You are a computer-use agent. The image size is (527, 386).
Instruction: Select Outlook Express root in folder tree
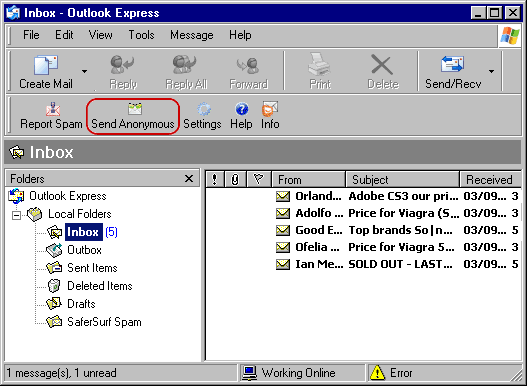tap(68, 196)
